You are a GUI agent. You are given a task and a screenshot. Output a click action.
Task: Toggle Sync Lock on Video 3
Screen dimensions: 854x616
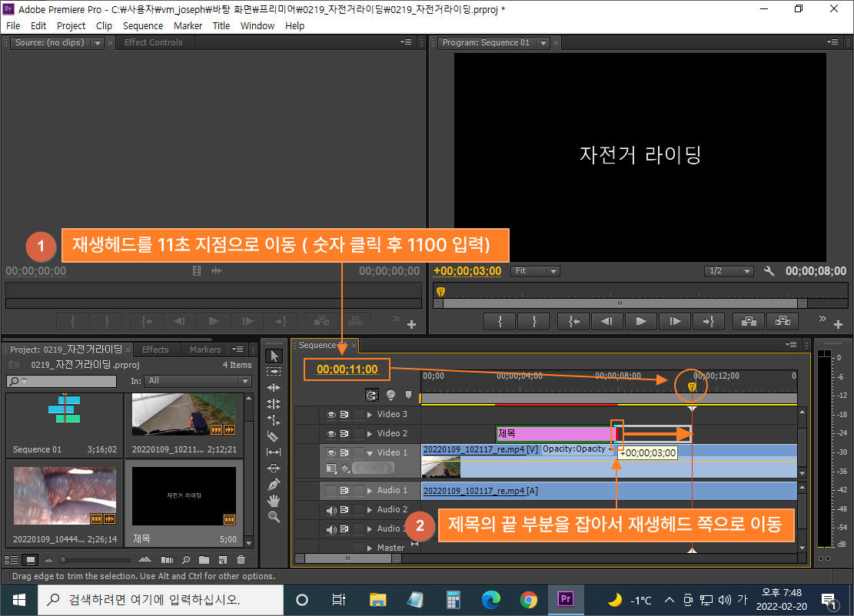[344, 415]
